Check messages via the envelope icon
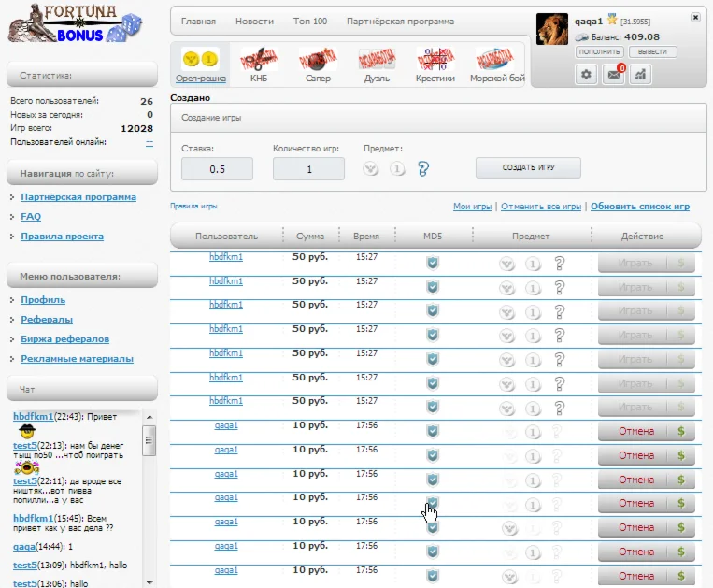713x588 pixels. (614, 75)
